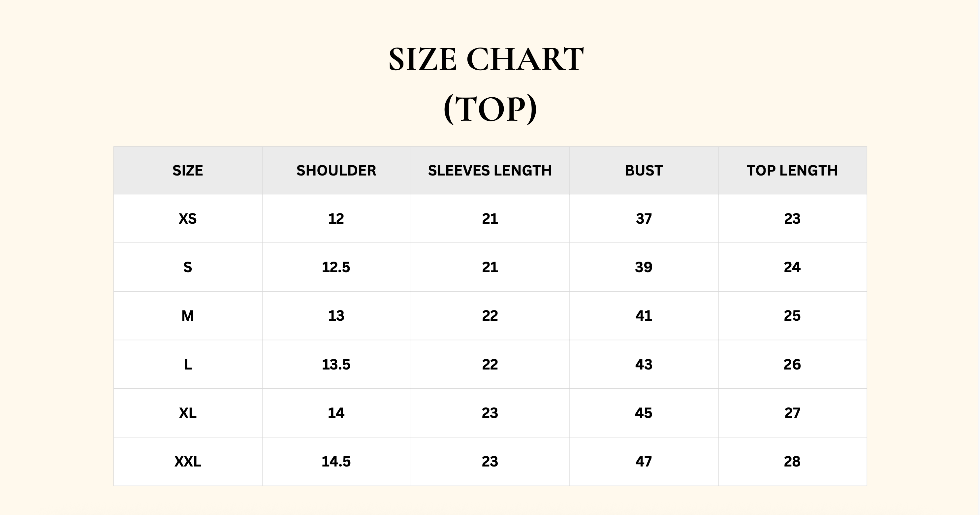980x515 pixels.
Task: Click the shoulder value 12.5
Action: pyautogui.click(x=336, y=267)
